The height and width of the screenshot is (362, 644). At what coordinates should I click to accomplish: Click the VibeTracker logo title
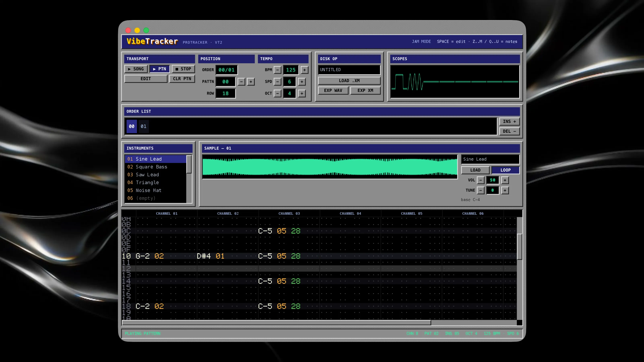(152, 41)
